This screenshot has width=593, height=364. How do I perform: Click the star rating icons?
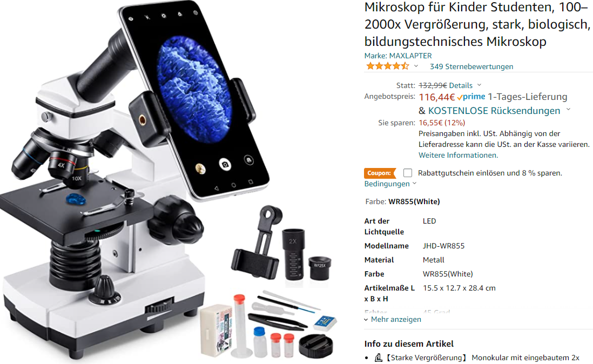pos(387,66)
